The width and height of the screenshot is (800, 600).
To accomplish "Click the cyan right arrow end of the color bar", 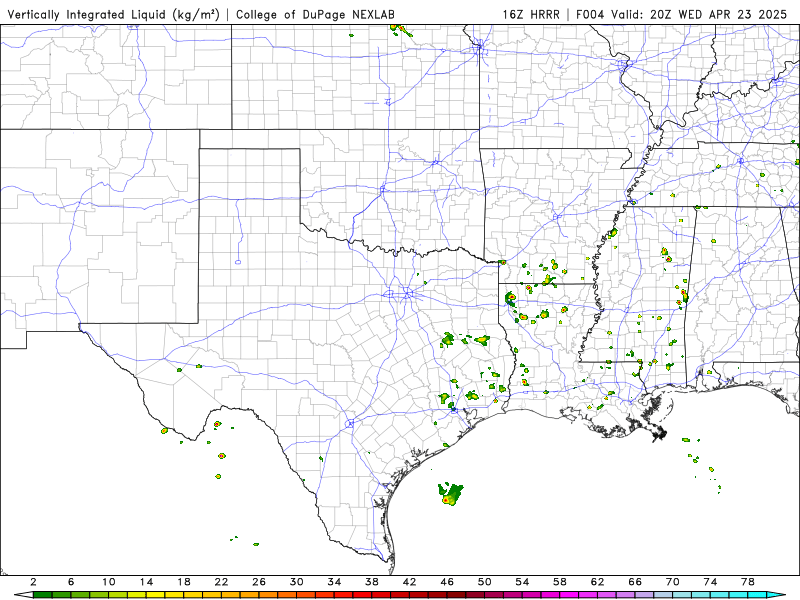I will click(777, 595).
